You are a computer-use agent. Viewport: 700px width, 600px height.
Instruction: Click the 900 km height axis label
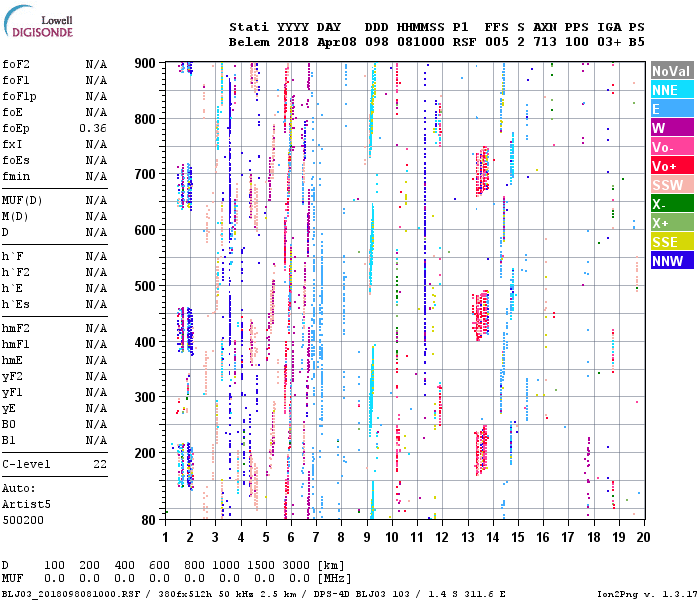[x=145, y=63]
